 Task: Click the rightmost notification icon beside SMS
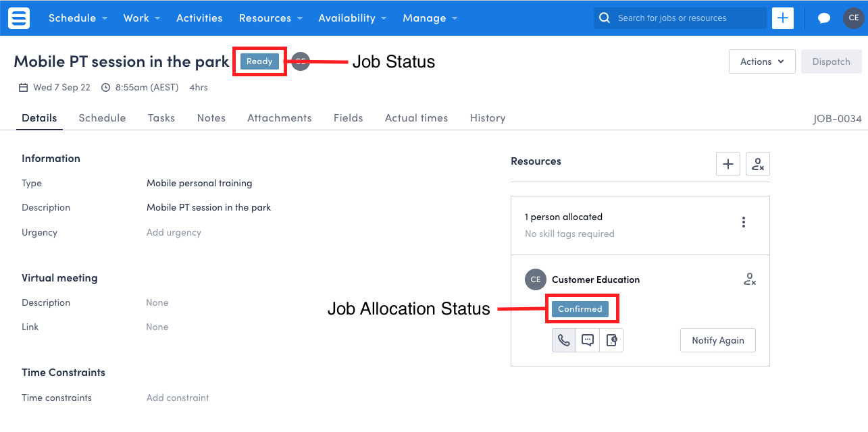pos(611,340)
